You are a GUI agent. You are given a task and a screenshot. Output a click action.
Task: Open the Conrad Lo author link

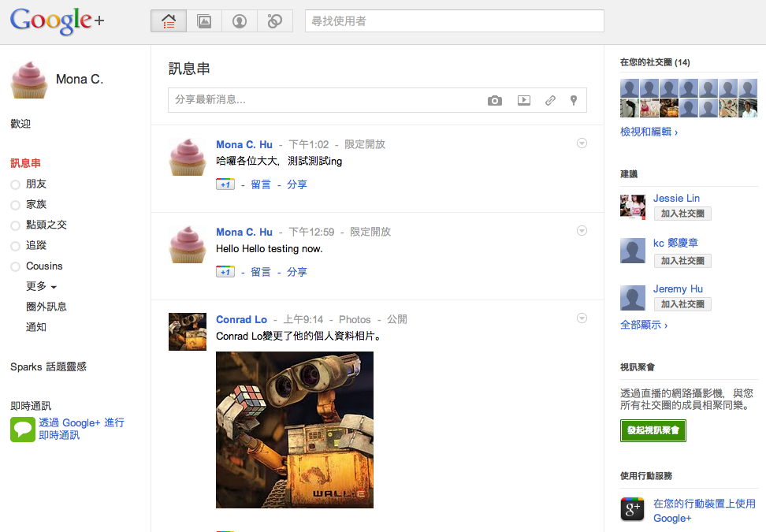pos(241,319)
